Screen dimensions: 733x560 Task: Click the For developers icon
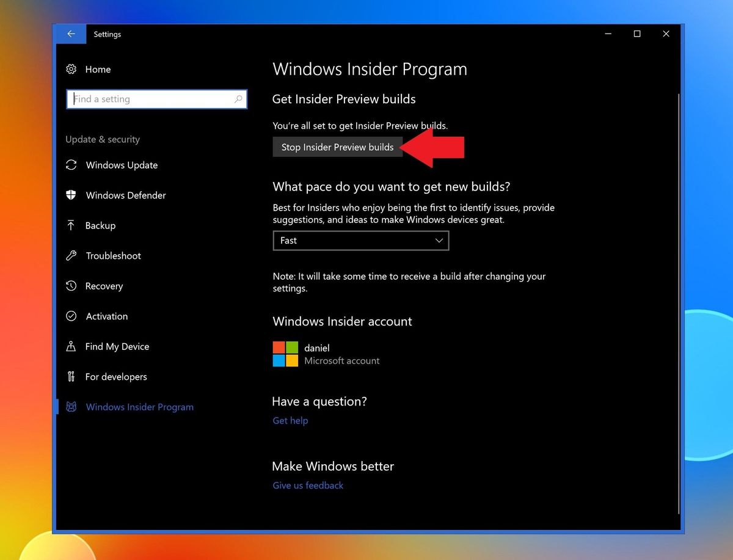(x=71, y=376)
